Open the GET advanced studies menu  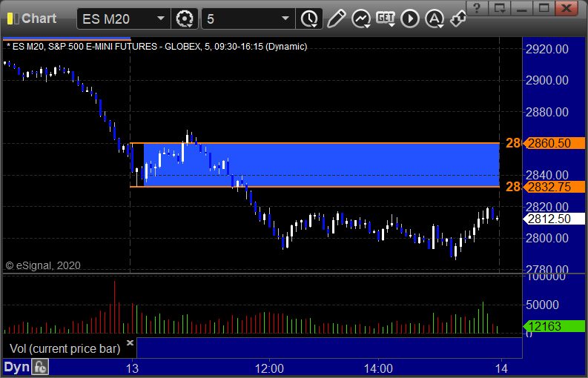tap(386, 19)
